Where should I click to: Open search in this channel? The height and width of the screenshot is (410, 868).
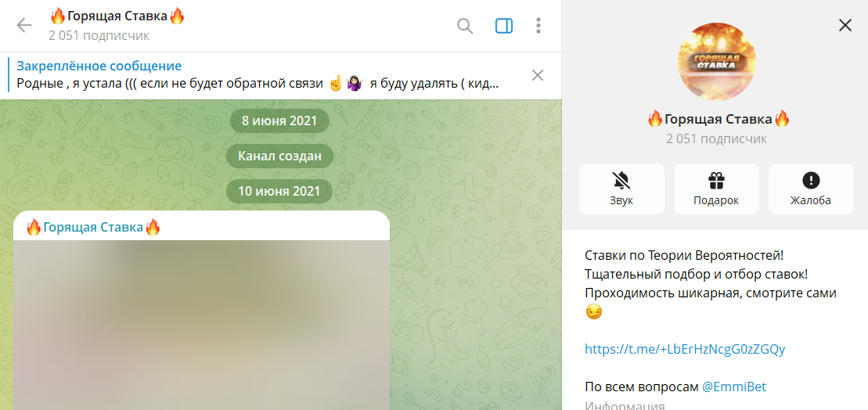pos(465,26)
